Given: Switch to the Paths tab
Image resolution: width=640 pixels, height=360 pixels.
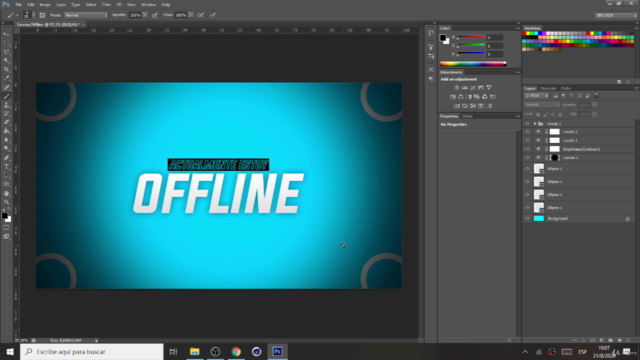Looking at the screenshot, I should (566, 88).
